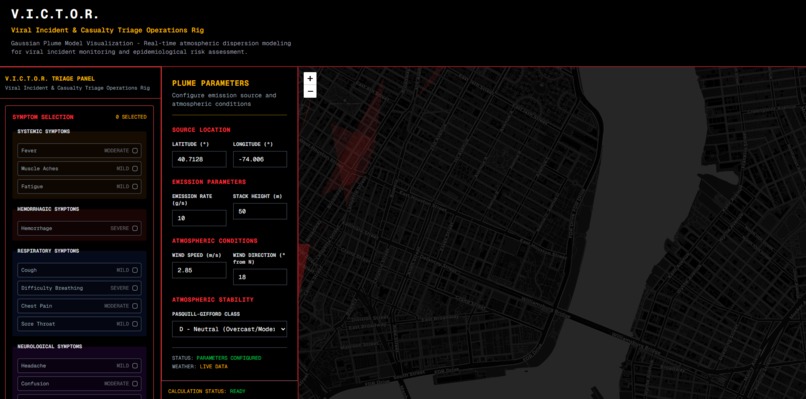Click the Wind Direction input
The height and width of the screenshot is (399, 806).
click(260, 277)
